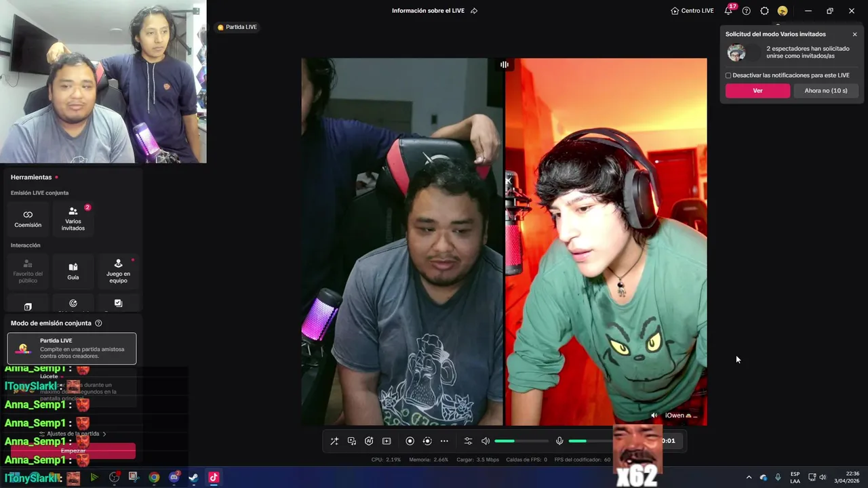Open Steam from the taskbar
The height and width of the screenshot is (488, 868).
click(x=193, y=477)
